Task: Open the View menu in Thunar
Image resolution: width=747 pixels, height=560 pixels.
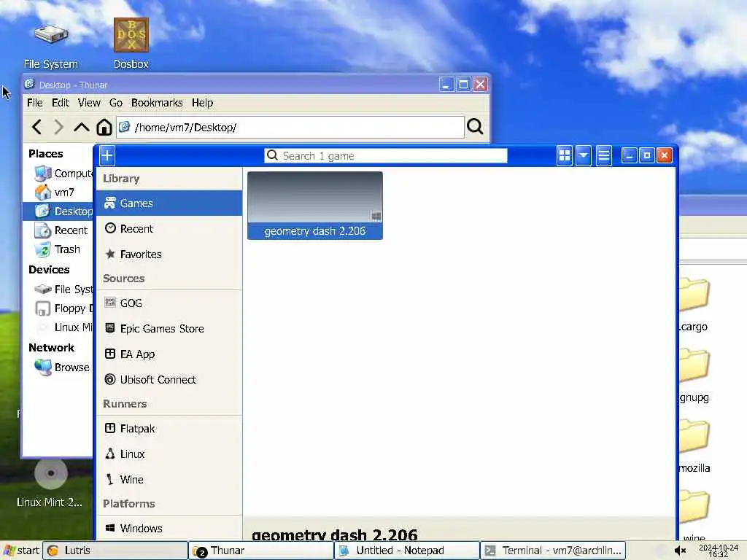Action: point(89,103)
